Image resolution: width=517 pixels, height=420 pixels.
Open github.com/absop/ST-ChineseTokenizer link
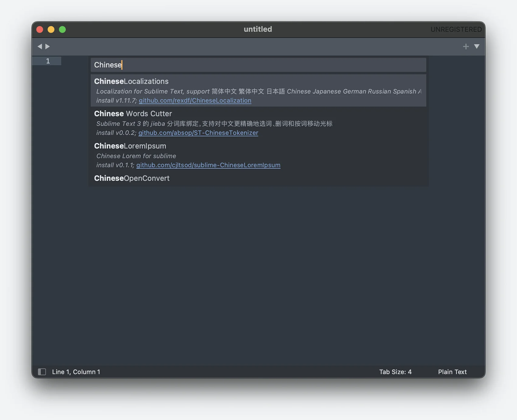198,133
